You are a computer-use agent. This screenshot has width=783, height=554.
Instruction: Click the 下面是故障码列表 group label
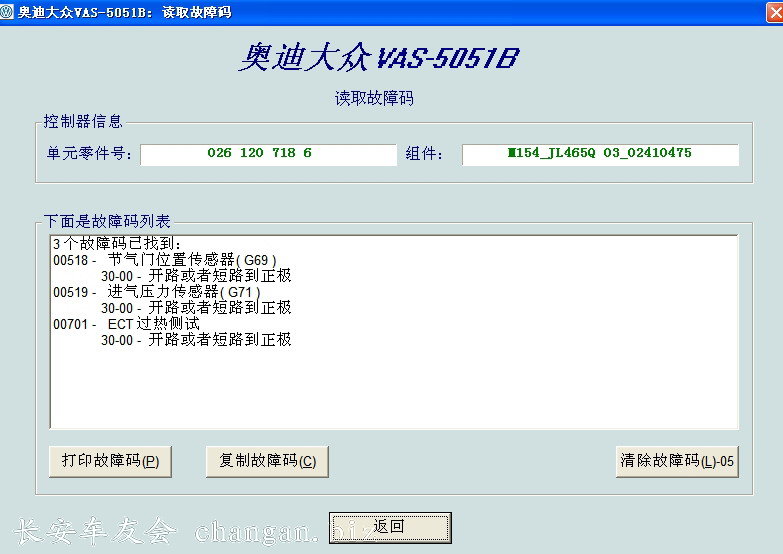coord(107,221)
